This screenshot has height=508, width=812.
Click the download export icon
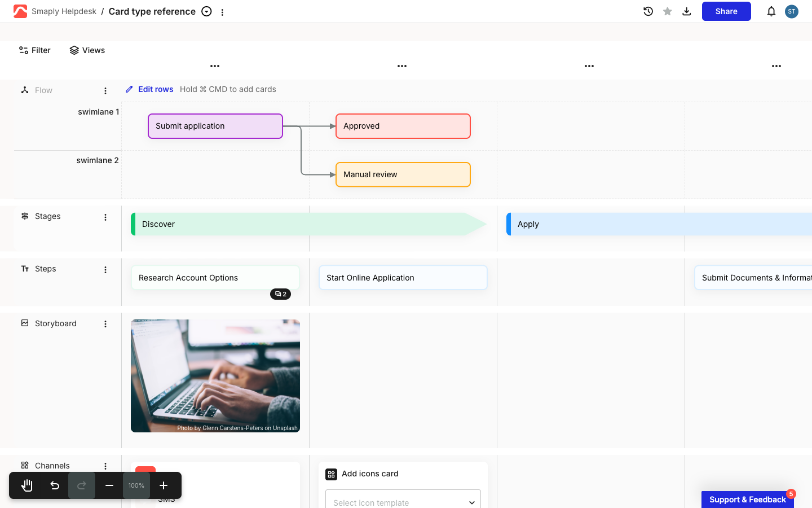pyautogui.click(x=687, y=11)
